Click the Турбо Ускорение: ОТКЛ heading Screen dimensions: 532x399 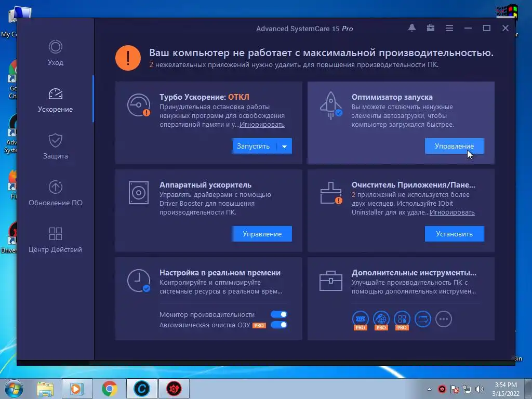tap(204, 97)
